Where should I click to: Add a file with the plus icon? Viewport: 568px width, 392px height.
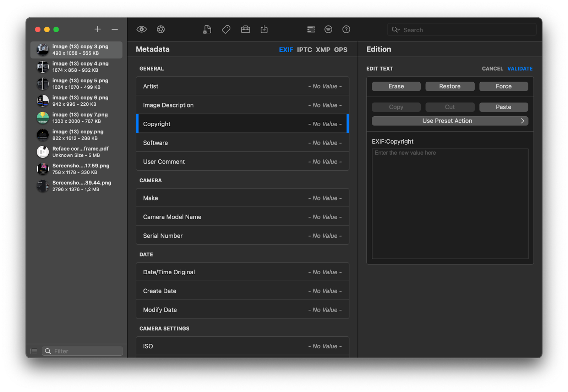click(98, 29)
